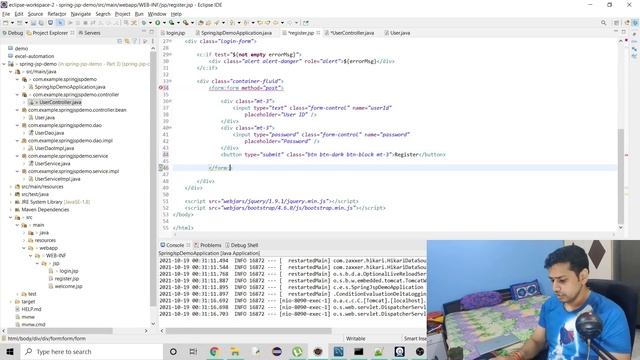The height and width of the screenshot is (360, 640).
Task: Click the New file toolbar icon
Action: click(6, 23)
